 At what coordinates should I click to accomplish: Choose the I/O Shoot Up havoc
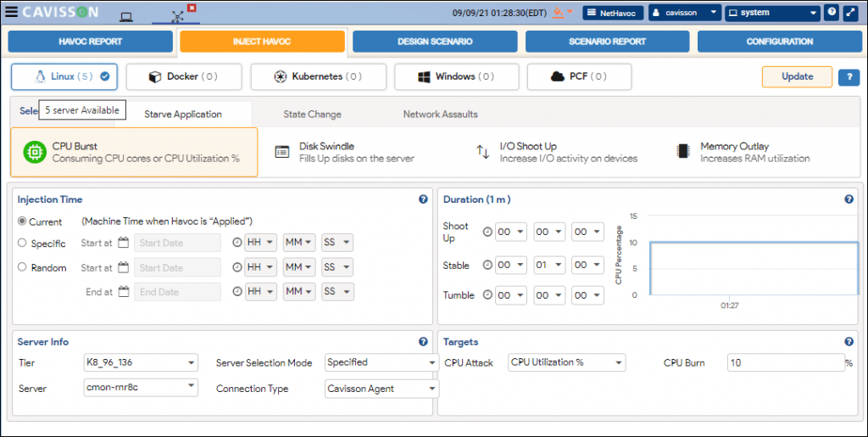[556, 152]
